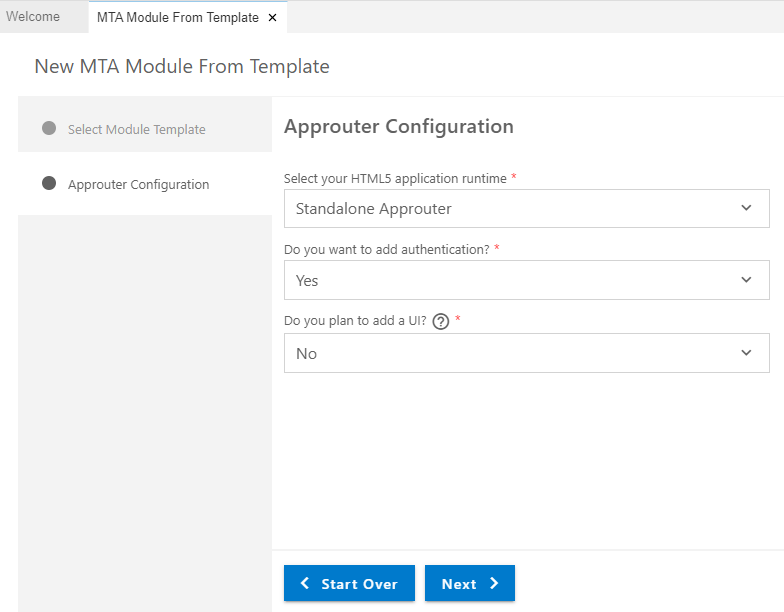Click help icon next to add a UI
The image size is (784, 612).
(x=440, y=321)
